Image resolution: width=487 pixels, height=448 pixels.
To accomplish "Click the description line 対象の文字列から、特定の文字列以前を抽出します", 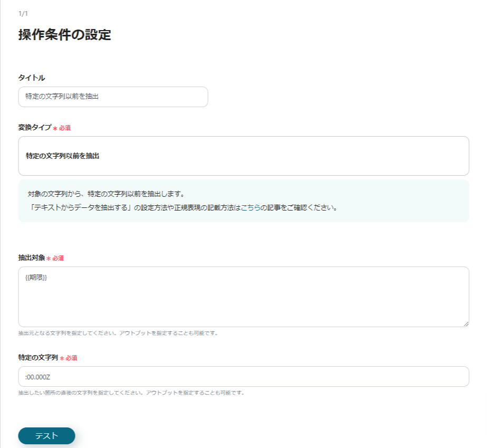I will tap(107, 194).
